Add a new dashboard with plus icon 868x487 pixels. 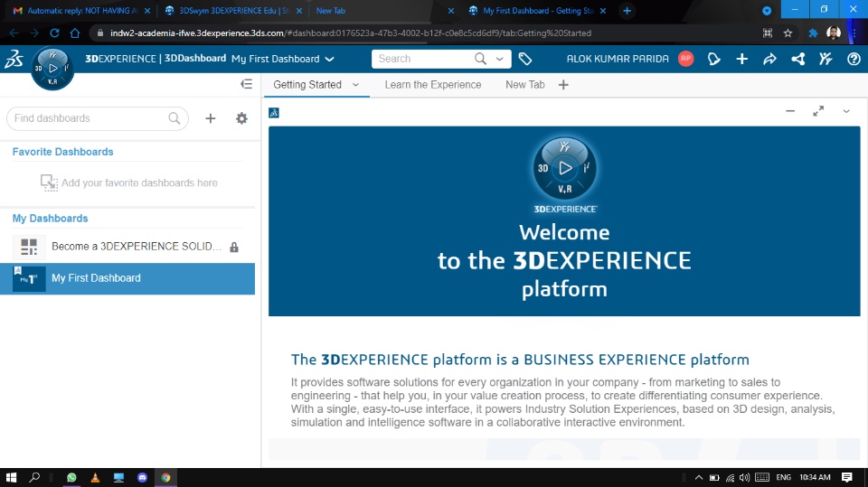click(211, 118)
